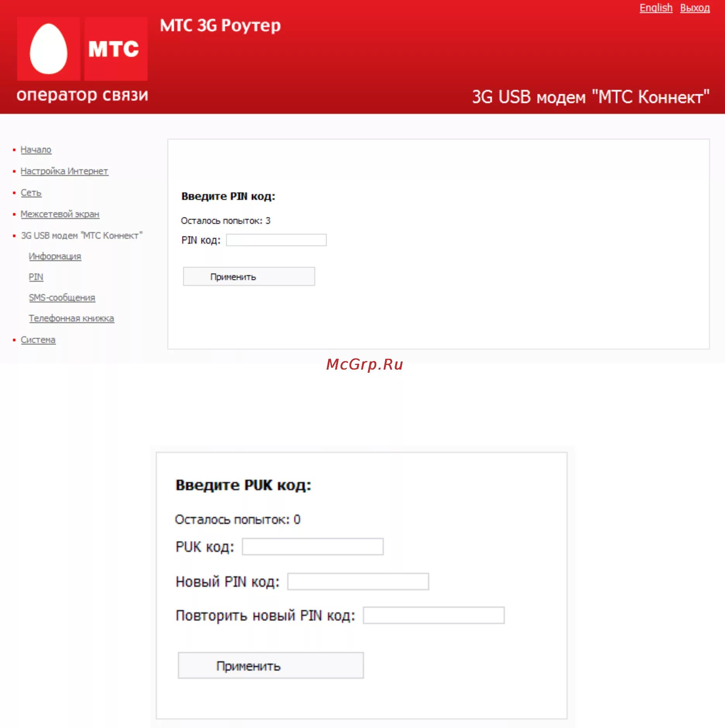The image size is (725, 728).
Task: Open SMS-сообщения page
Action: (62, 298)
